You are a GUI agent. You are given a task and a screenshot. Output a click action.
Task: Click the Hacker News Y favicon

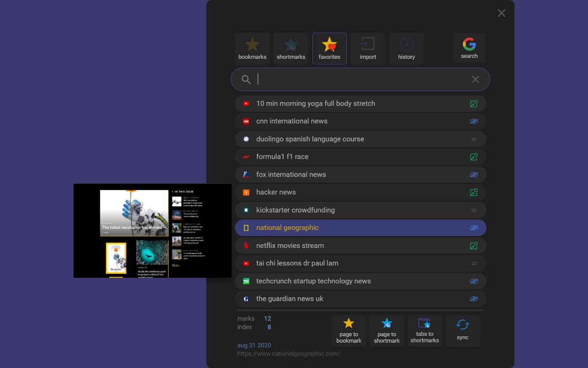(x=246, y=192)
